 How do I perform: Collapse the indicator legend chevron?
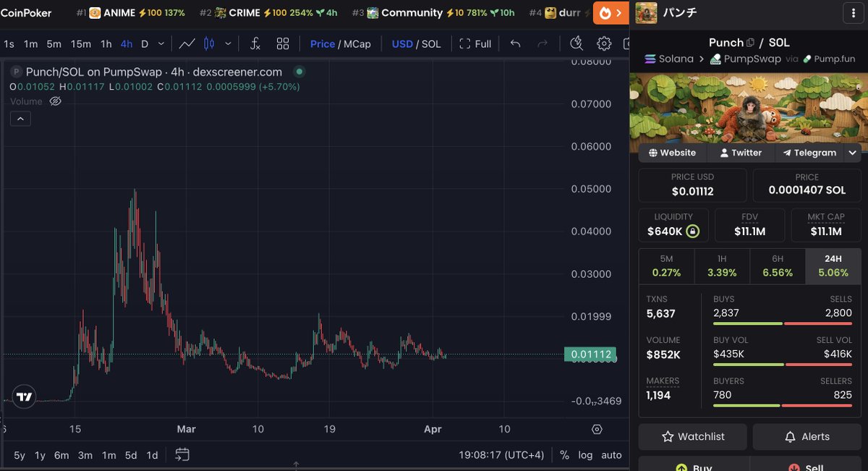pos(20,119)
